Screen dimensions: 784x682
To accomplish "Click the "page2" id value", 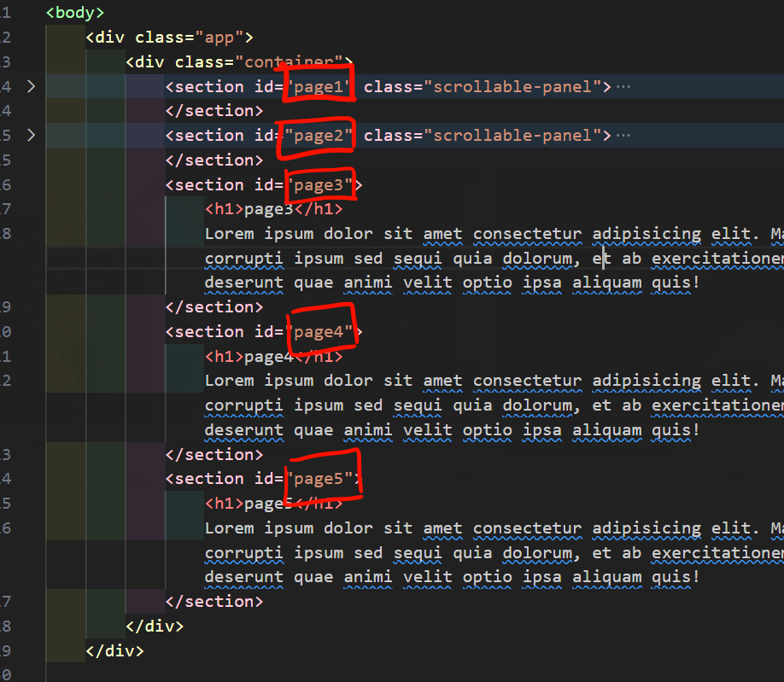I will click(x=319, y=136).
